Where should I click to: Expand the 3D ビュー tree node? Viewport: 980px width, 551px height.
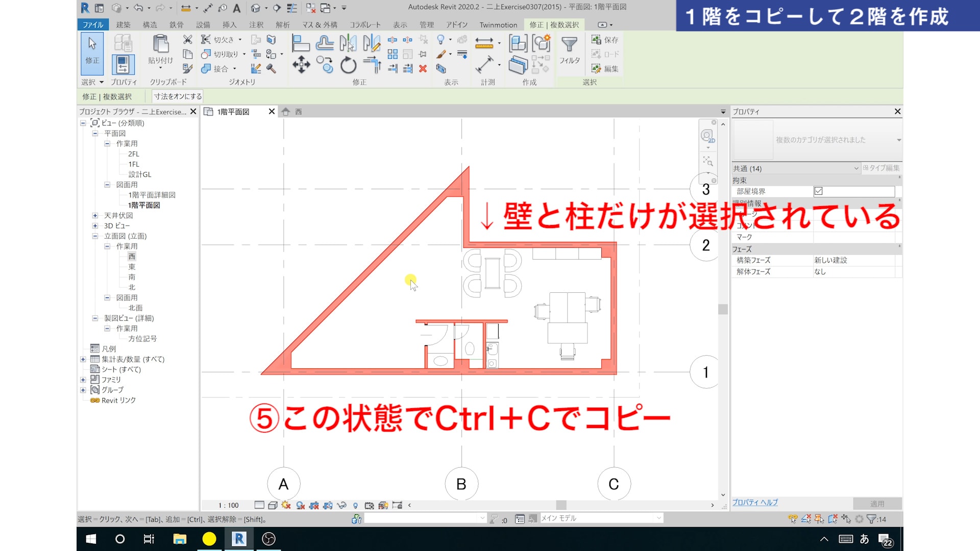95,226
